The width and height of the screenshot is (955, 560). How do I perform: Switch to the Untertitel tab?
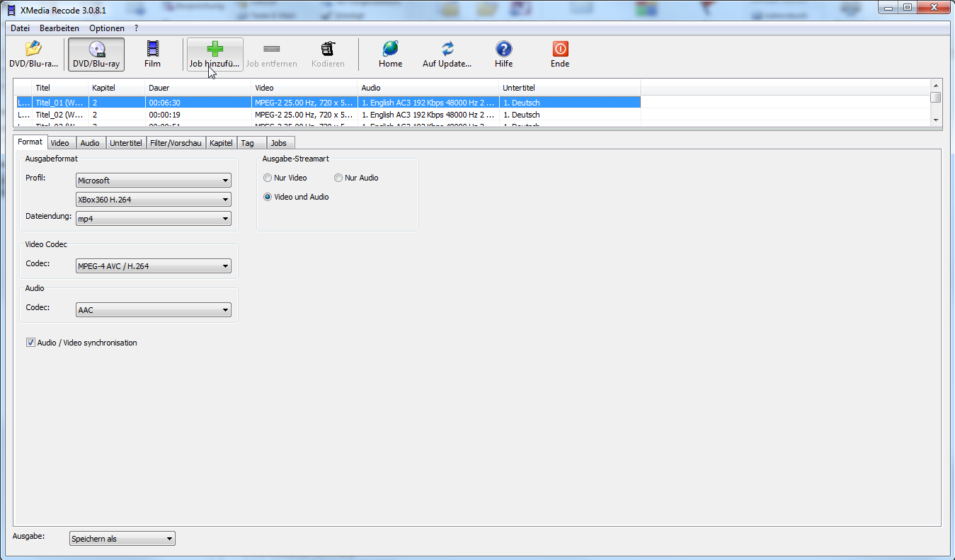click(126, 143)
